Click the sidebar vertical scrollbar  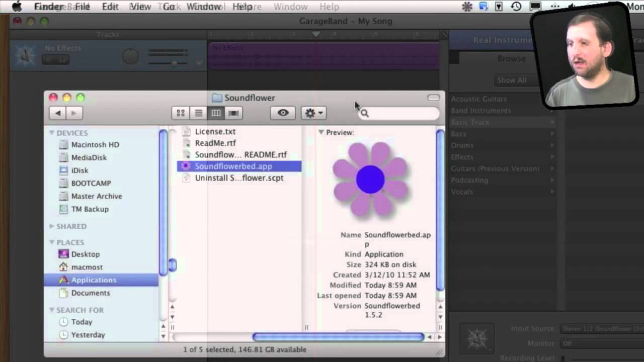click(163, 203)
